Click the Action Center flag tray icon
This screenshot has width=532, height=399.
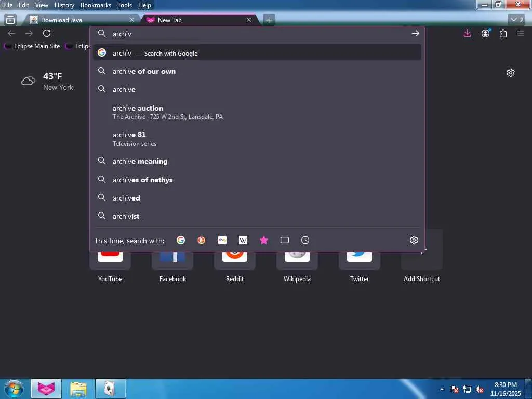[455, 389]
